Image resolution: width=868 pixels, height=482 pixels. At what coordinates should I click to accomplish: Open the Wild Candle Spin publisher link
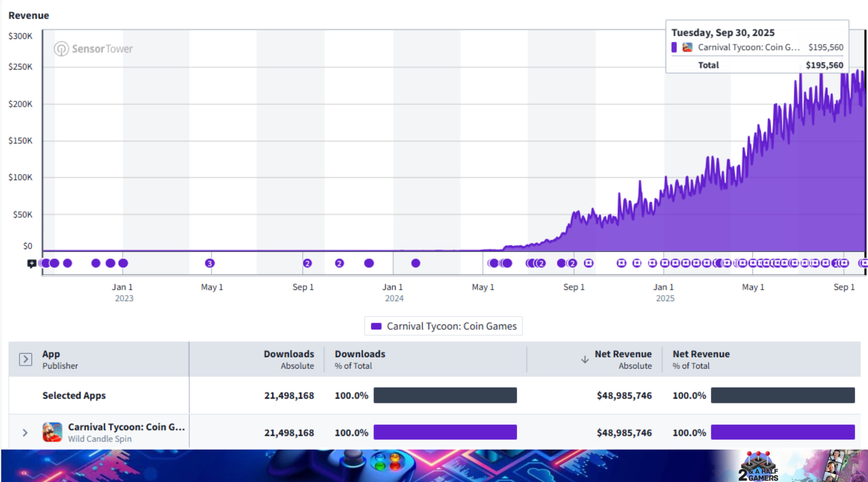(100, 439)
